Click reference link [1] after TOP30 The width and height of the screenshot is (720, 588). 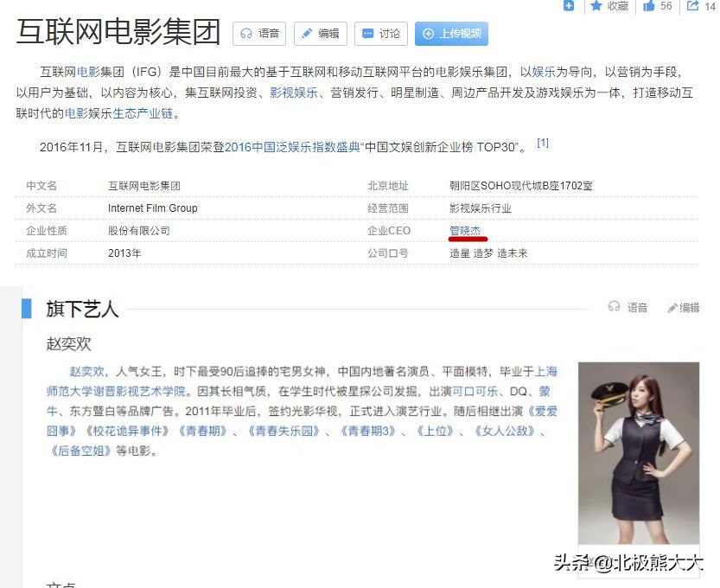click(543, 141)
